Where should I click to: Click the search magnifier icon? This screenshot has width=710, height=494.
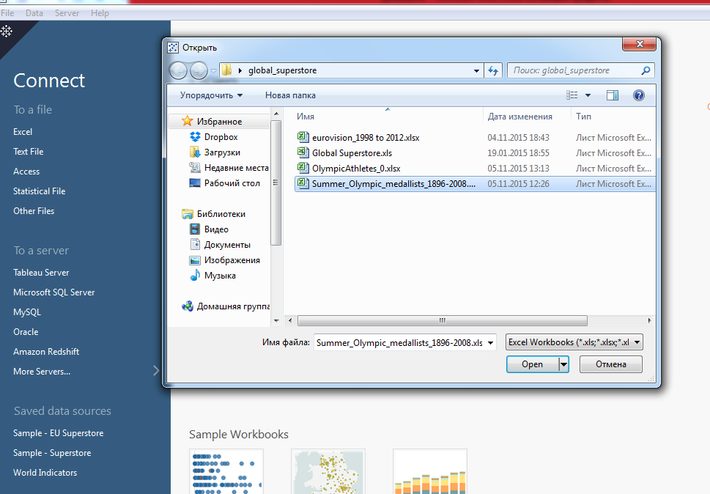646,70
